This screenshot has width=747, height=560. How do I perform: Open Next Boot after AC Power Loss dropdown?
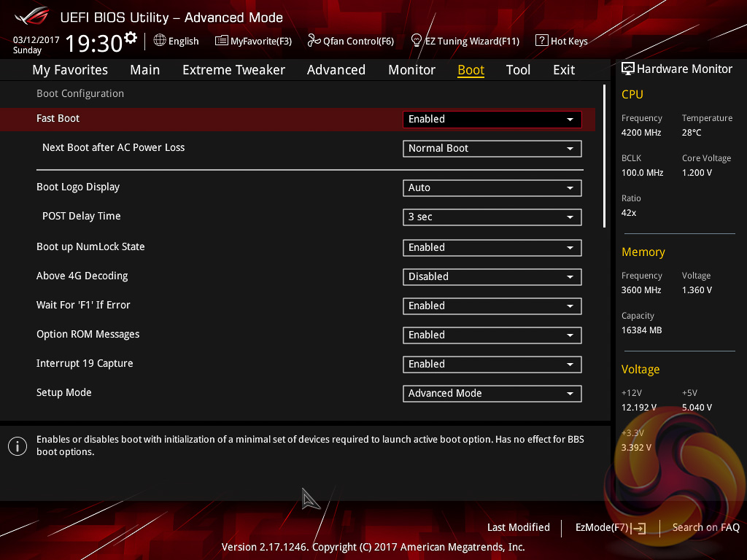pos(492,149)
